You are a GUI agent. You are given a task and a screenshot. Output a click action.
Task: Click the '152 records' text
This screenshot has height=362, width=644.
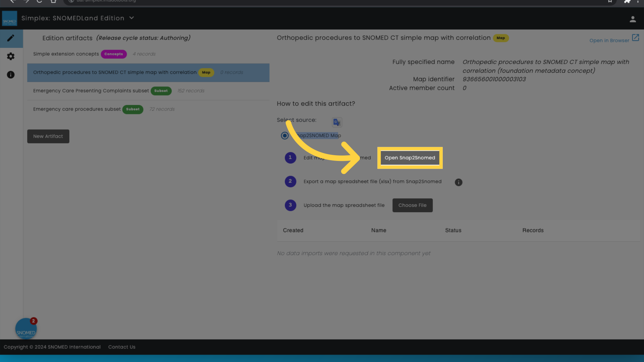pos(191,91)
